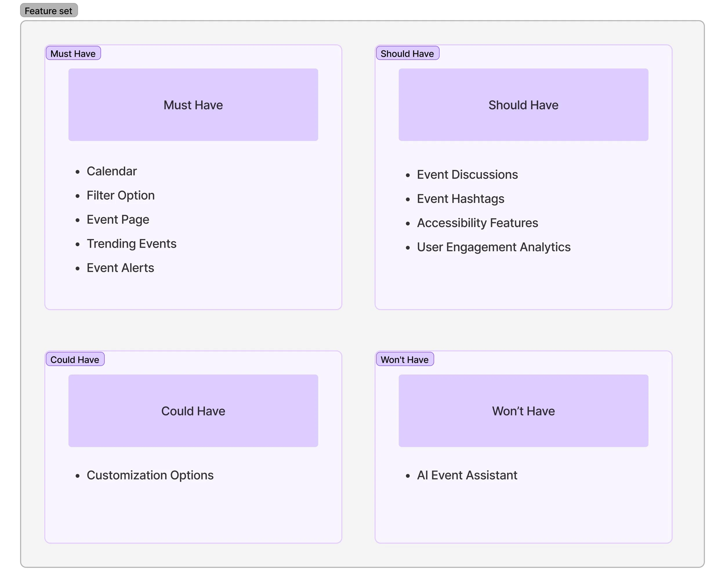Click the Filter Option list item
Image resolution: width=725 pixels, height=588 pixels.
pos(121,195)
